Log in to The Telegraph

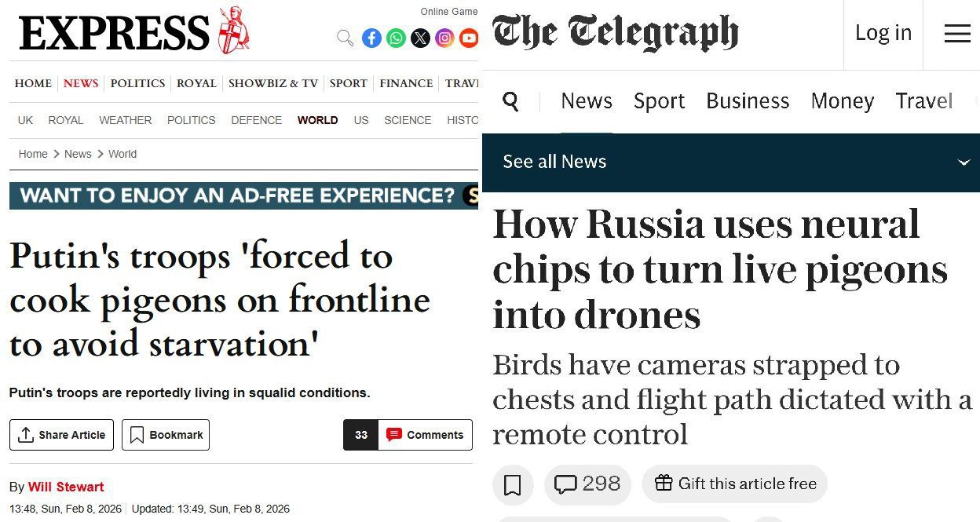click(x=883, y=33)
